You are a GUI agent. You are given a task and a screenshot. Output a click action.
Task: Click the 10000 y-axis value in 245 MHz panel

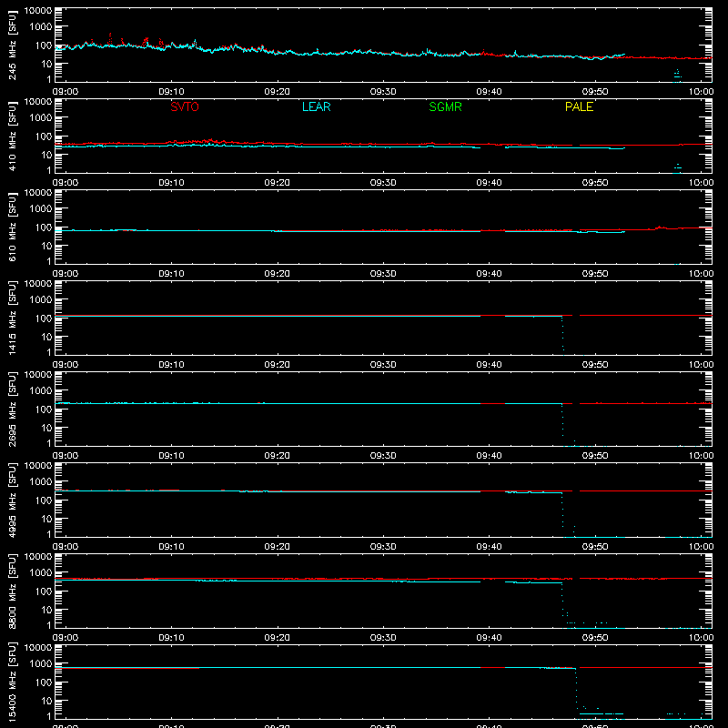pyautogui.click(x=38, y=11)
